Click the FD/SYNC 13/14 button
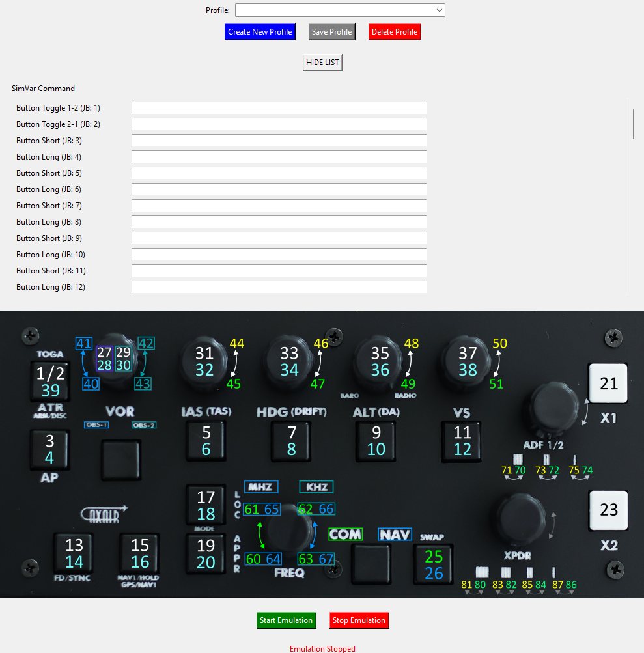This screenshot has height=653, width=644. click(x=74, y=553)
